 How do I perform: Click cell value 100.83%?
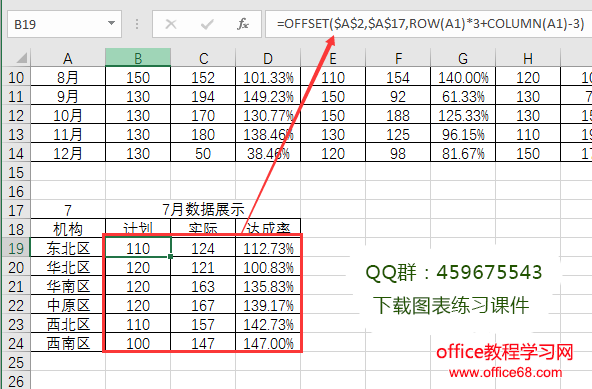[268, 267]
